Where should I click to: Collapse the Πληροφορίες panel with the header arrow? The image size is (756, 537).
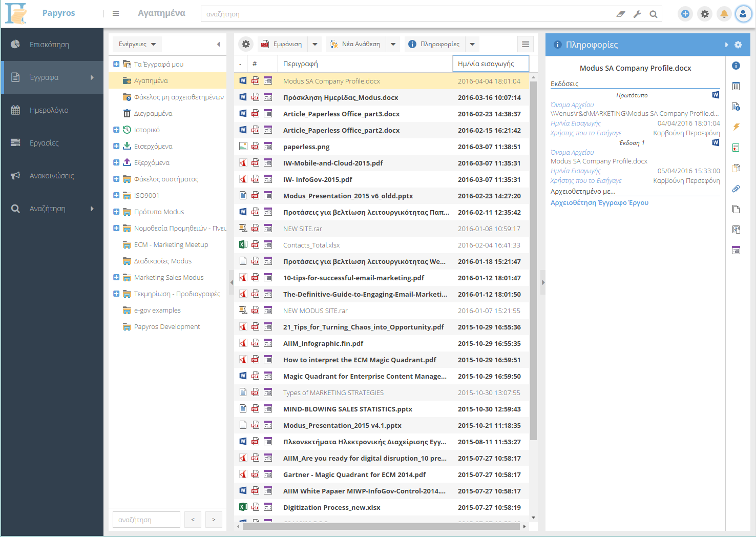726,45
